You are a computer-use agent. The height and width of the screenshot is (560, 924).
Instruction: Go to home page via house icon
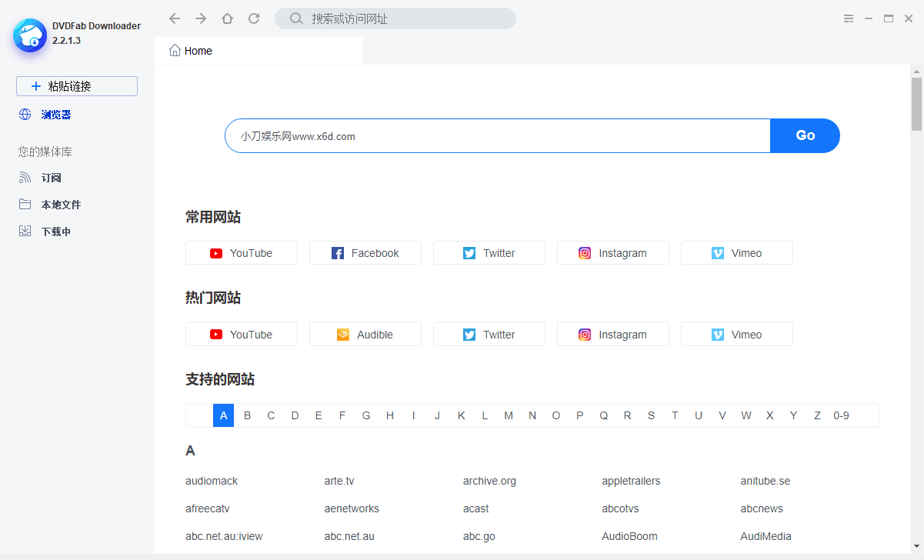click(x=227, y=18)
